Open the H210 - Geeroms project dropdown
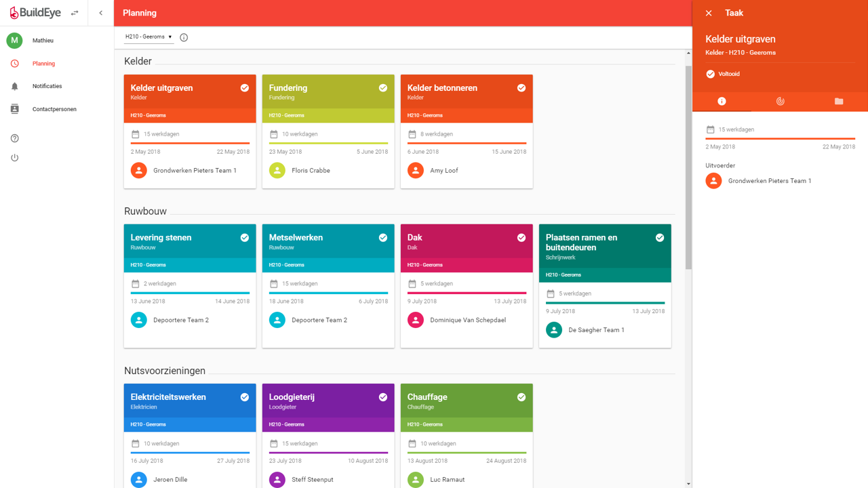This screenshot has height=488, width=868. point(149,37)
